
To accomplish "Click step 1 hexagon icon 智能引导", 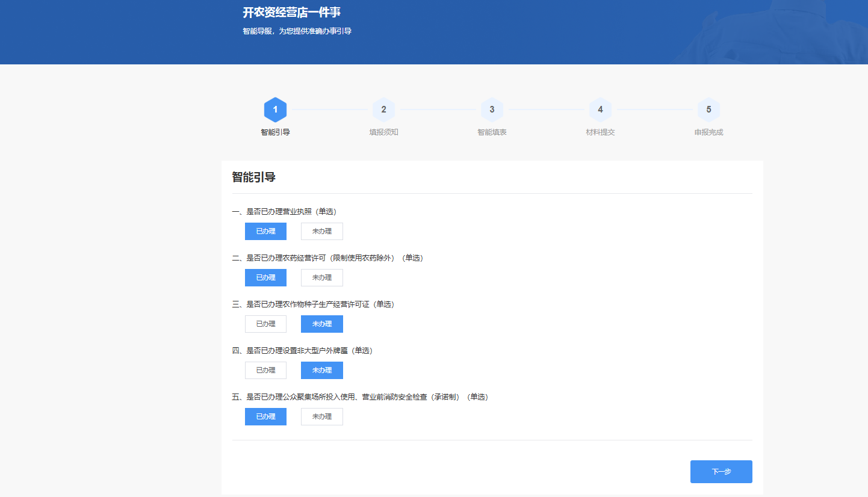I will tap(275, 110).
